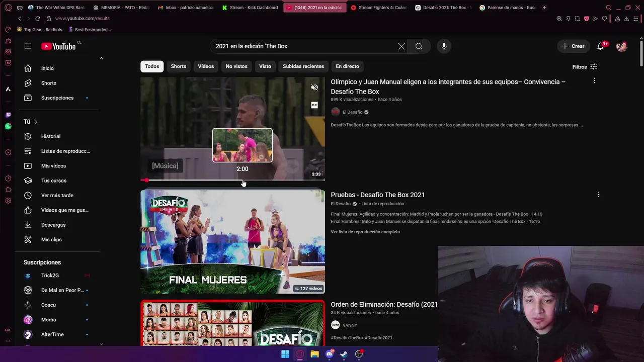
Task: Switch to the Desafío 2021: The Box Wikipedia tab
Action: click(x=443, y=8)
